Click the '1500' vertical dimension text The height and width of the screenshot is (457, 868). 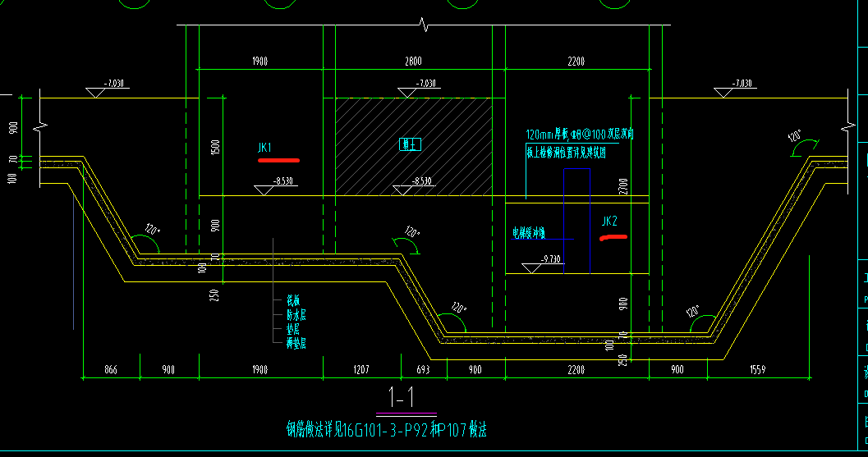[x=216, y=147]
